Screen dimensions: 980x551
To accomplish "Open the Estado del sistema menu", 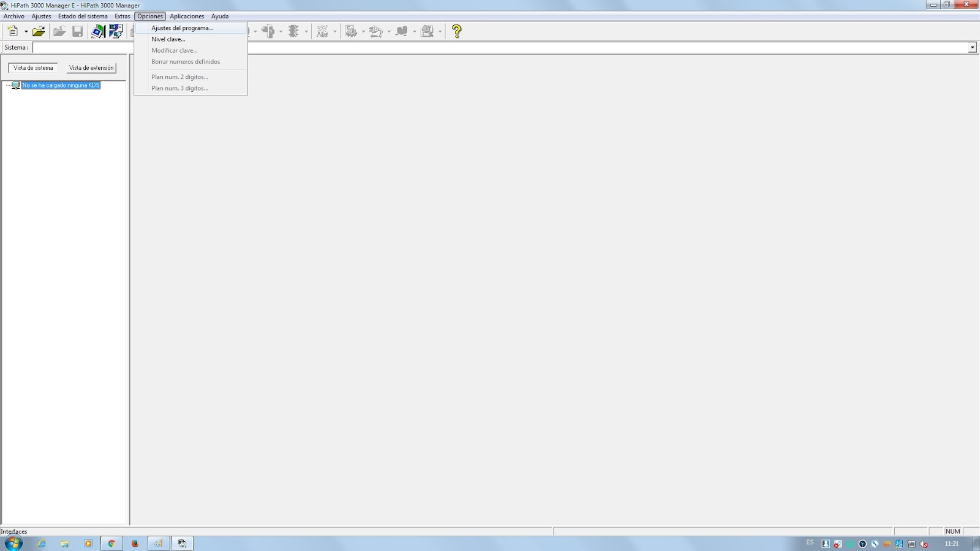I will point(83,17).
